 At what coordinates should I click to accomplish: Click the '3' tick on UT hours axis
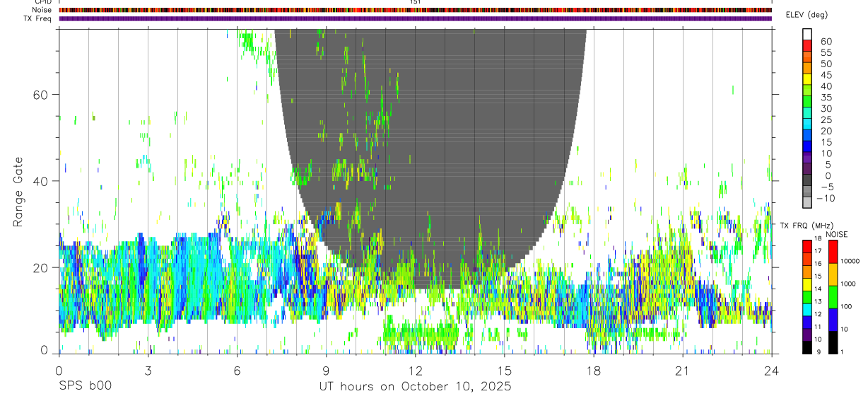[x=148, y=371]
